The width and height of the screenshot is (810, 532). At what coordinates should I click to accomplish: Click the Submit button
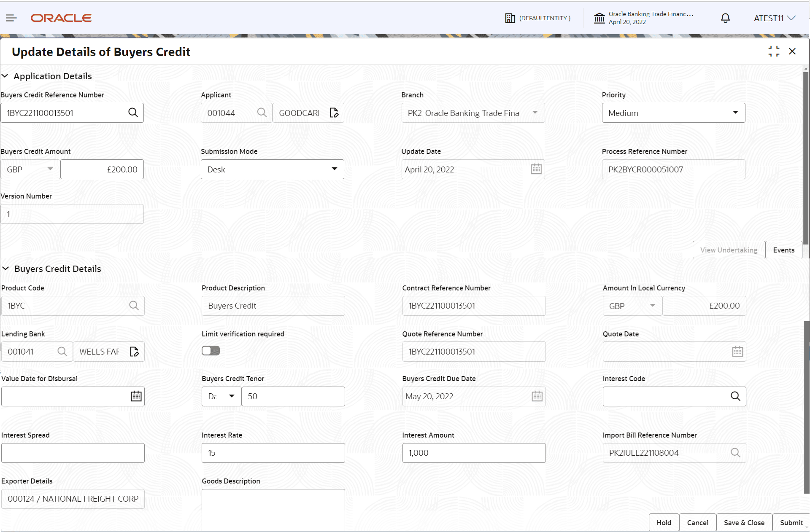tap(791, 523)
